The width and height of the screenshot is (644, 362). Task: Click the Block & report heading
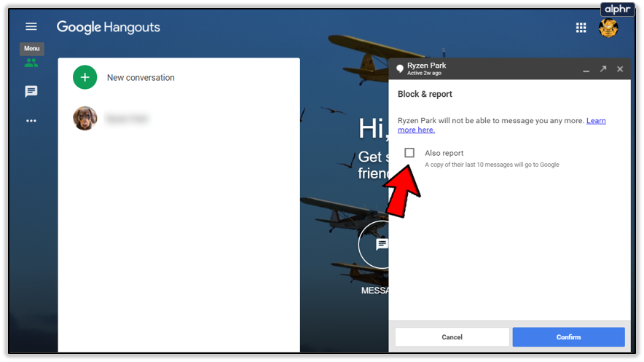(x=425, y=94)
